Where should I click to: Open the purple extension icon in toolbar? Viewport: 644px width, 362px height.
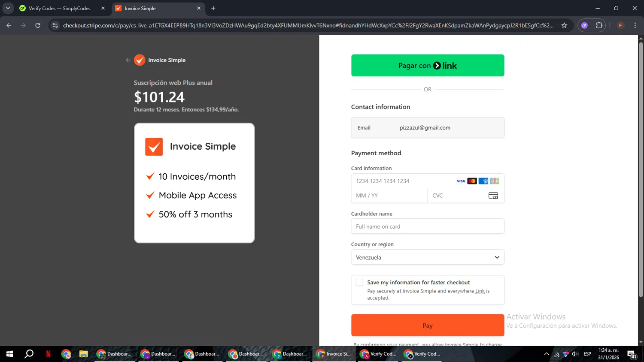coord(584,25)
